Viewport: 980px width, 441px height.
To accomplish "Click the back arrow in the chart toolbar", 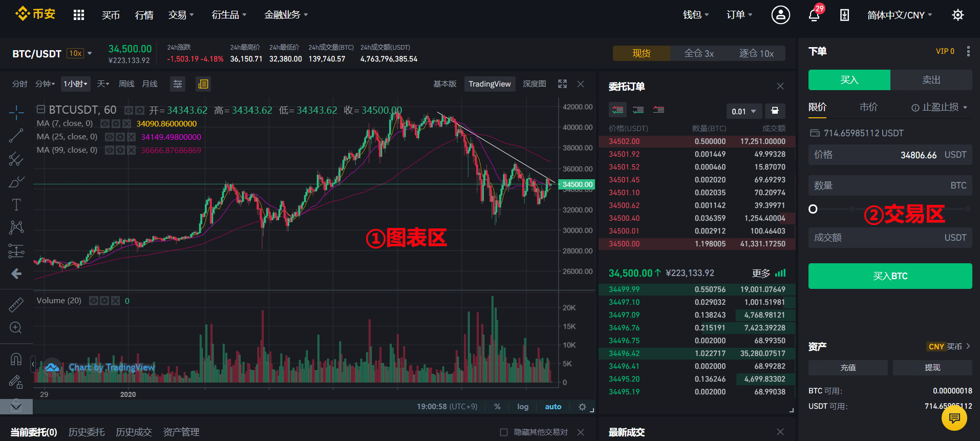I will (x=16, y=274).
